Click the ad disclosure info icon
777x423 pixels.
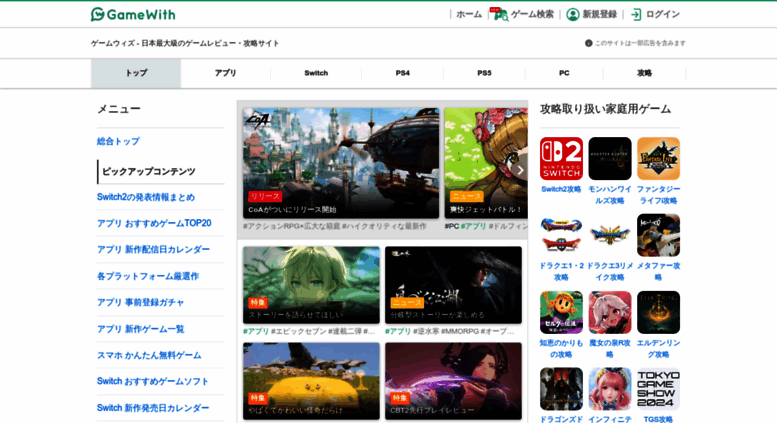tap(589, 43)
